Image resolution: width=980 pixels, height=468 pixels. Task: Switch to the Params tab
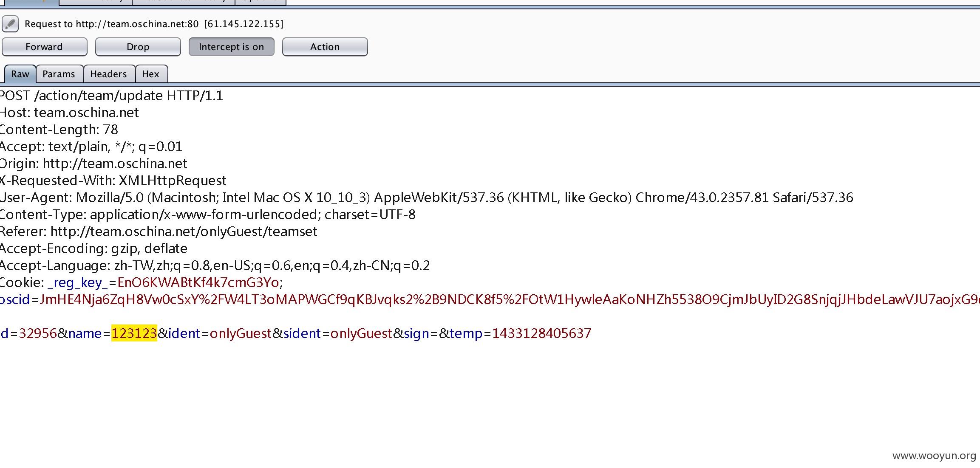pyautogui.click(x=59, y=74)
